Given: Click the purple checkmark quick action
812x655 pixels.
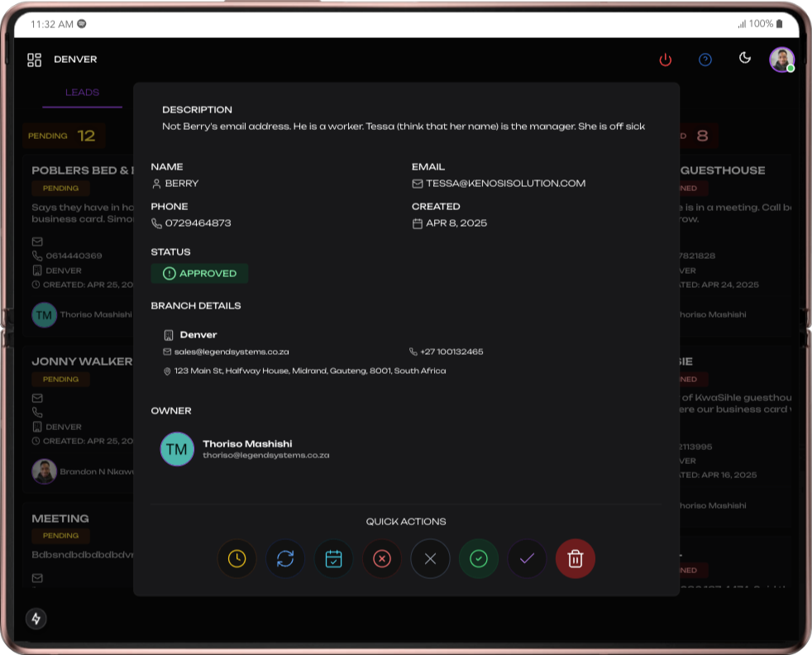Looking at the screenshot, I should [x=527, y=559].
